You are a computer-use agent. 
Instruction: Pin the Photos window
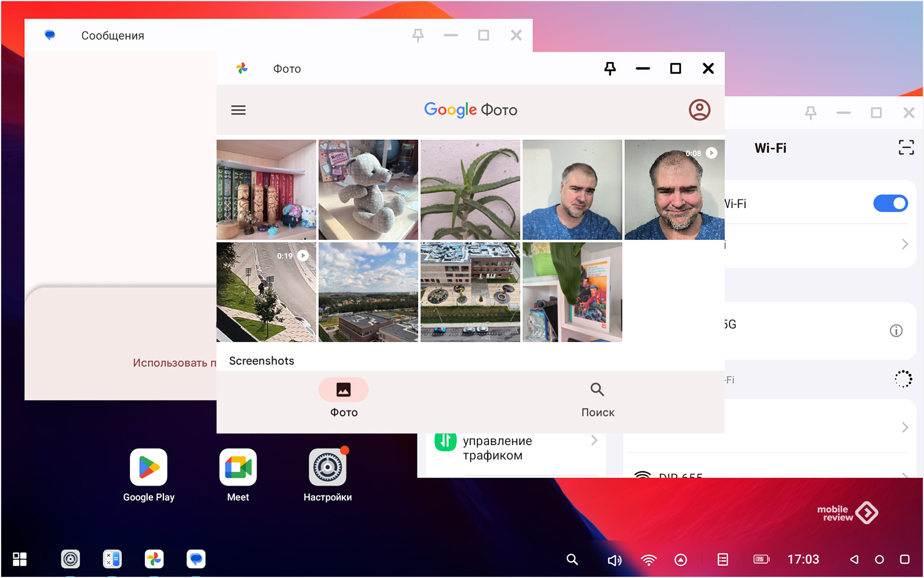click(610, 69)
